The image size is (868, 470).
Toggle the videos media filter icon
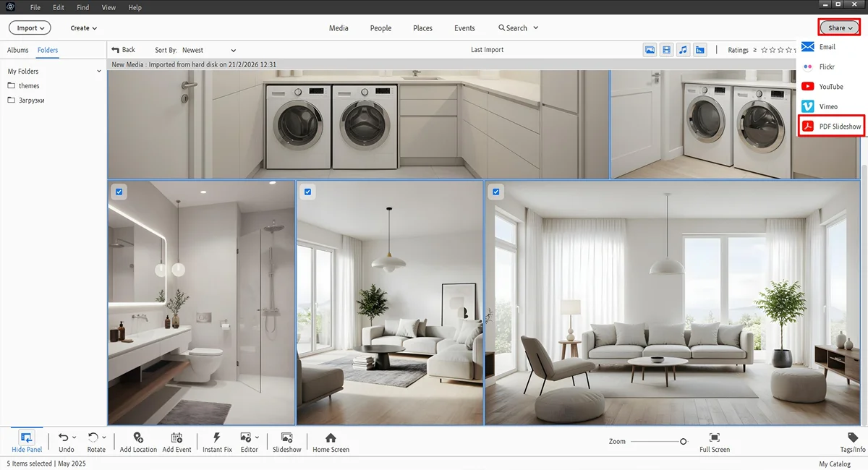(x=666, y=50)
